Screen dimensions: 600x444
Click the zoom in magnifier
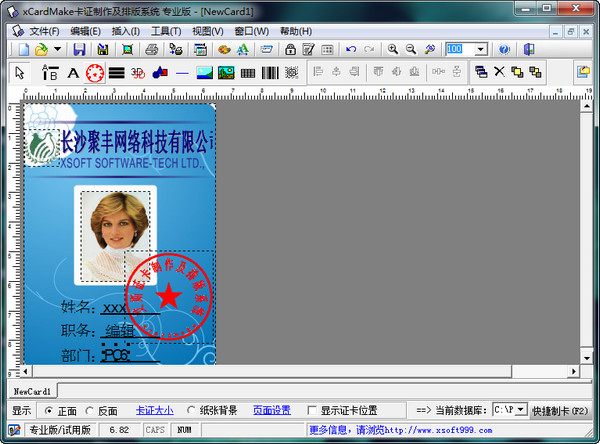[x=393, y=49]
